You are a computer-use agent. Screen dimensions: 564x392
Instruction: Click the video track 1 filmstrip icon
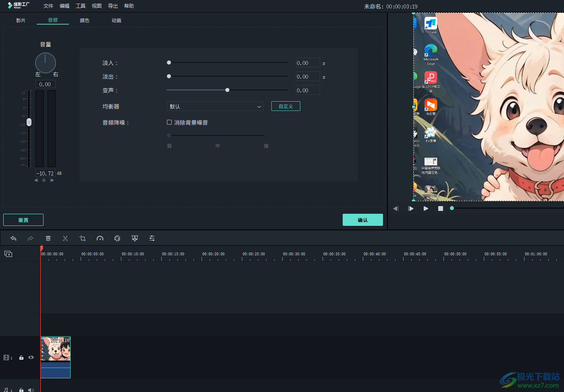pos(6,358)
